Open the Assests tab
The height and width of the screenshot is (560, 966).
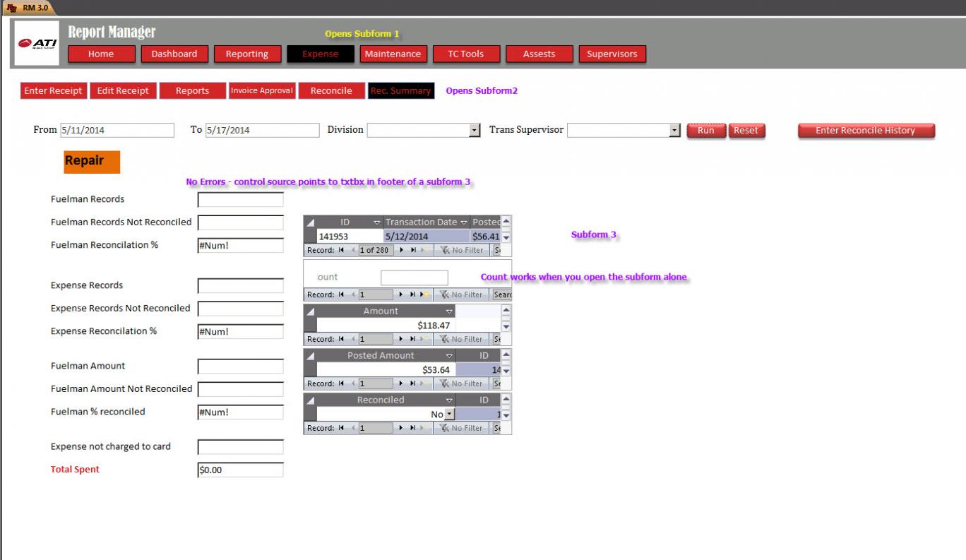(539, 54)
